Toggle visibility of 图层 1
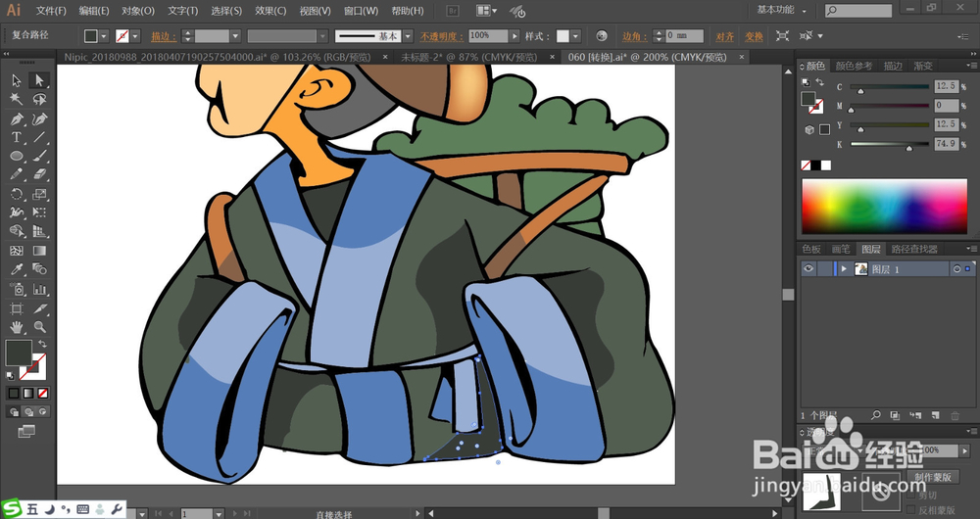Viewport: 980px width, 519px height. click(808, 268)
